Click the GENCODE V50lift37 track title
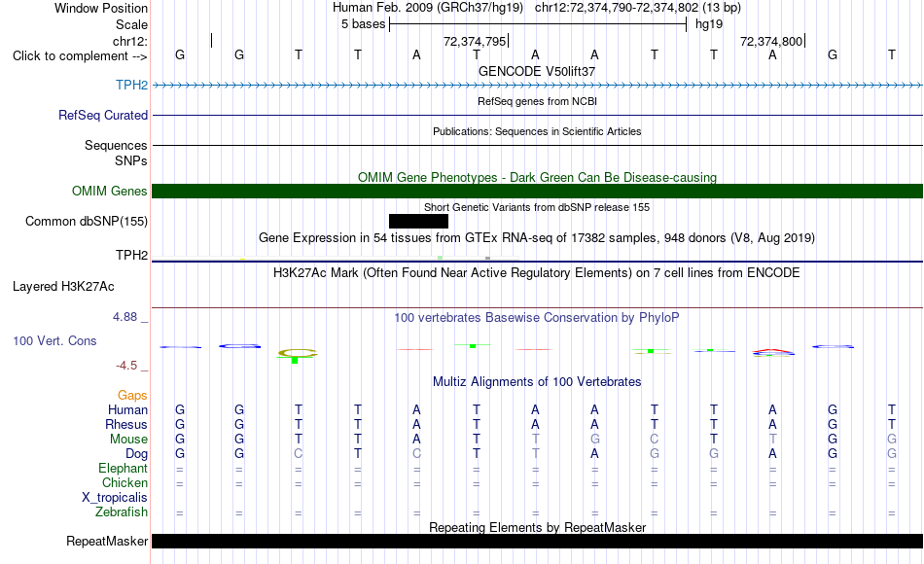Screen dimensions: 924x564 click(537, 71)
